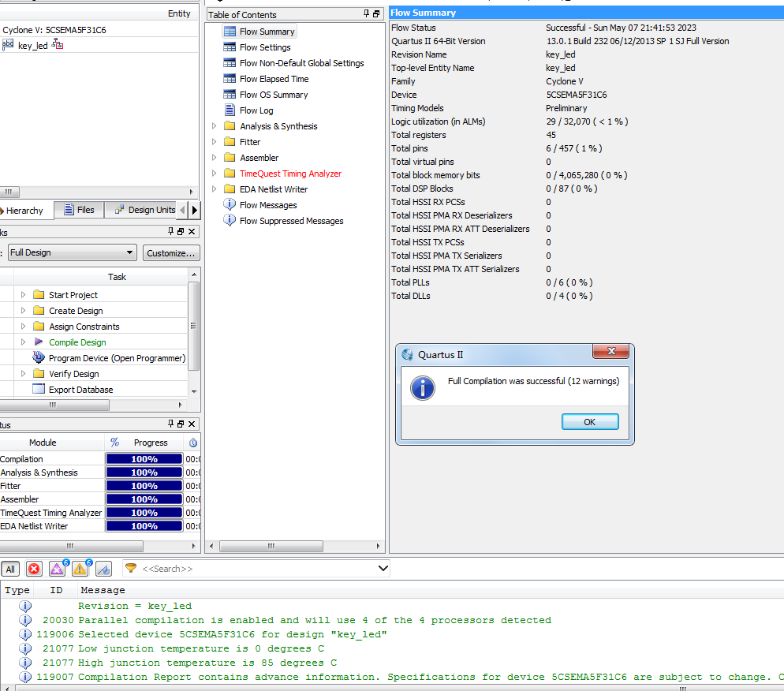Click the Flow Log document icon

[x=230, y=110]
